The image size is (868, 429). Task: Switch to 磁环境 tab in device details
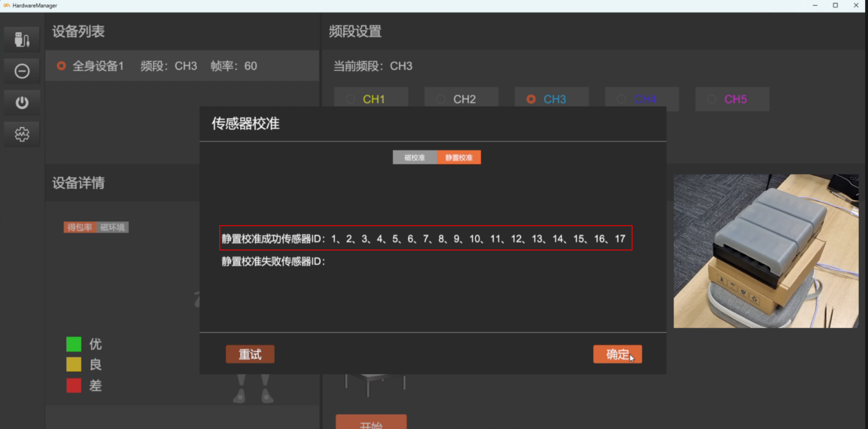coord(112,227)
